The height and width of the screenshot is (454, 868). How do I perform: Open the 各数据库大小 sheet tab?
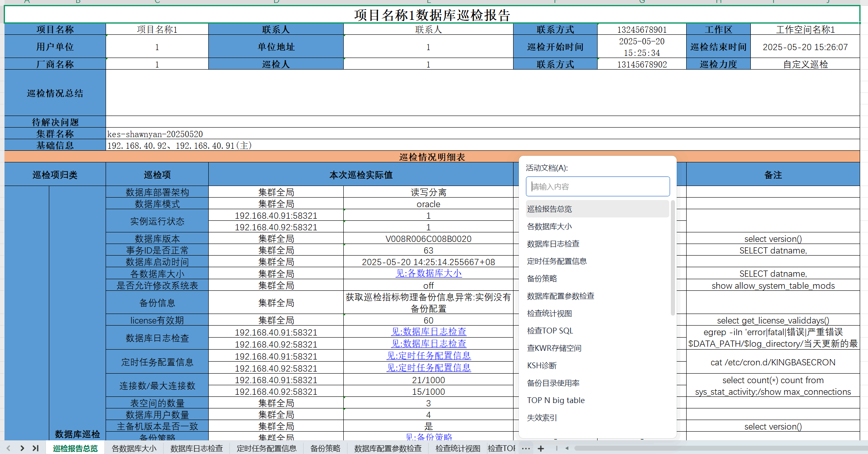point(134,448)
